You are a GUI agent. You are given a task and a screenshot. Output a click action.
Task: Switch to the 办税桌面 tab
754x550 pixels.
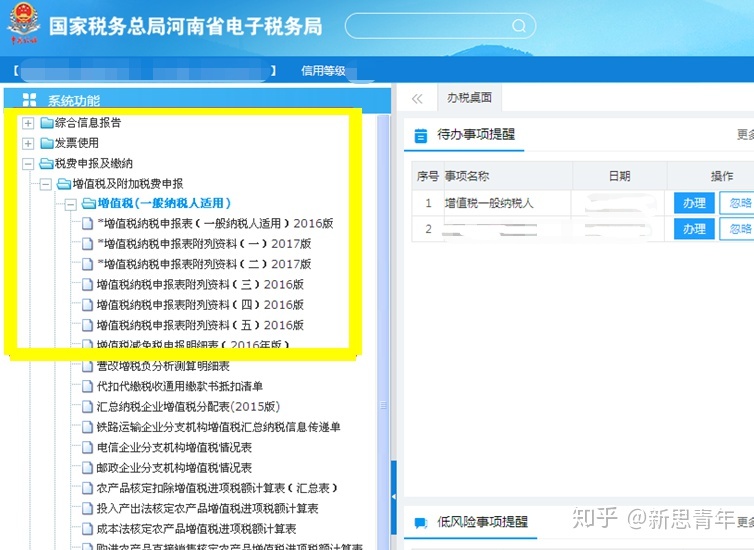[x=469, y=98]
